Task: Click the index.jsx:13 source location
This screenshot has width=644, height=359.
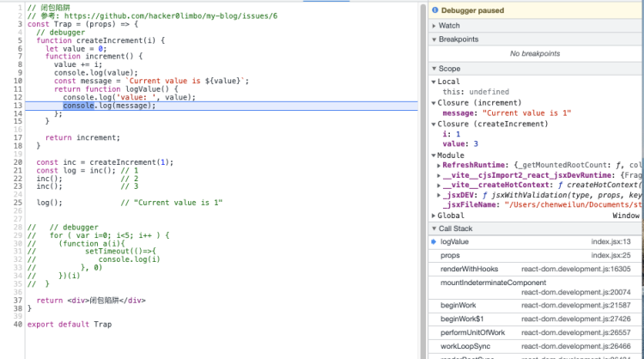Action: click(x=611, y=242)
